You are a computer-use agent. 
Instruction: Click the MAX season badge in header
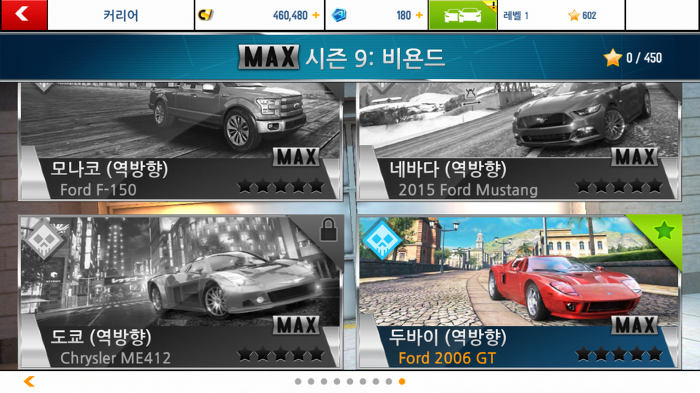tap(269, 57)
